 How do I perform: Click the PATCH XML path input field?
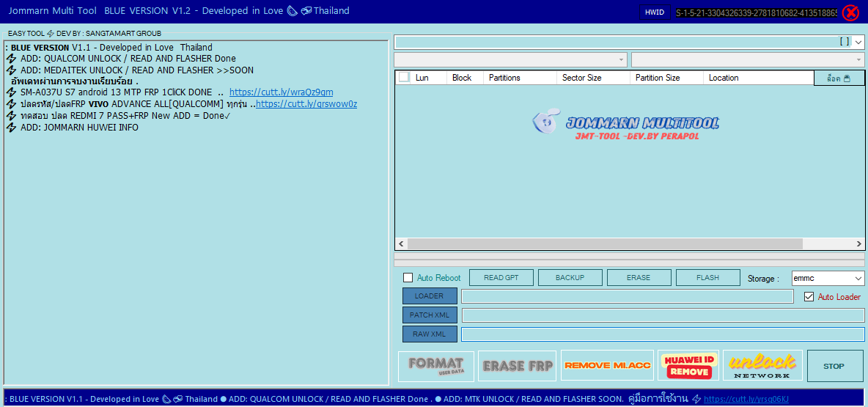(x=663, y=315)
